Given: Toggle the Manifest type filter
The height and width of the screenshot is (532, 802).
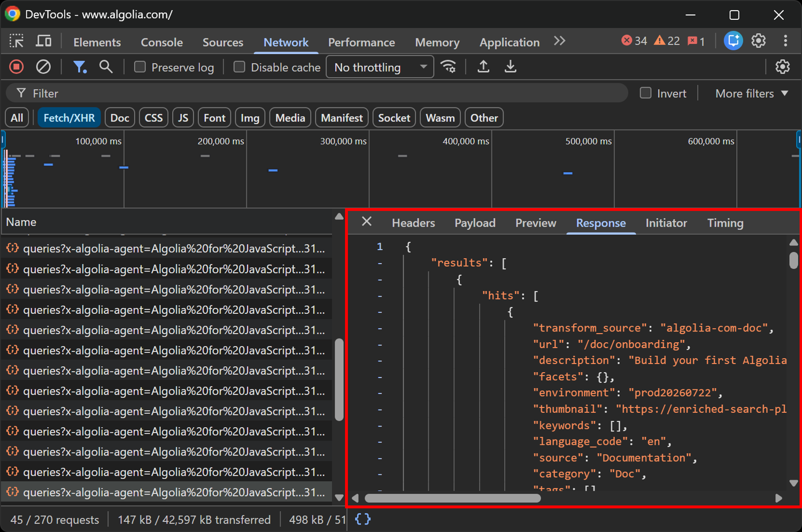Looking at the screenshot, I should click(342, 118).
